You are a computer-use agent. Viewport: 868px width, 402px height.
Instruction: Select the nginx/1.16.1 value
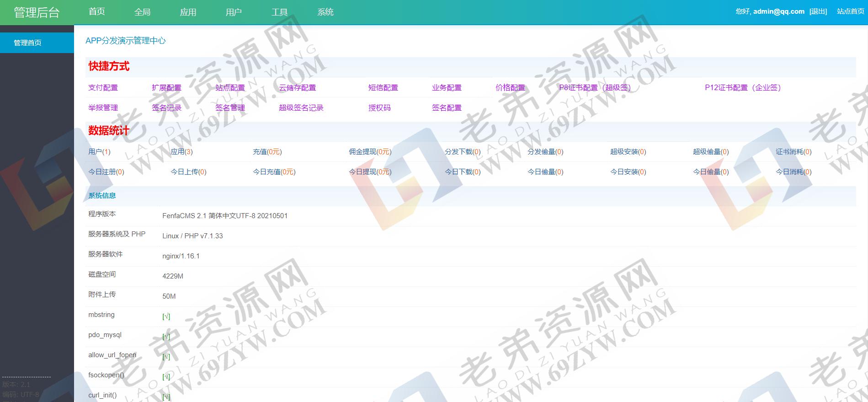coord(181,256)
